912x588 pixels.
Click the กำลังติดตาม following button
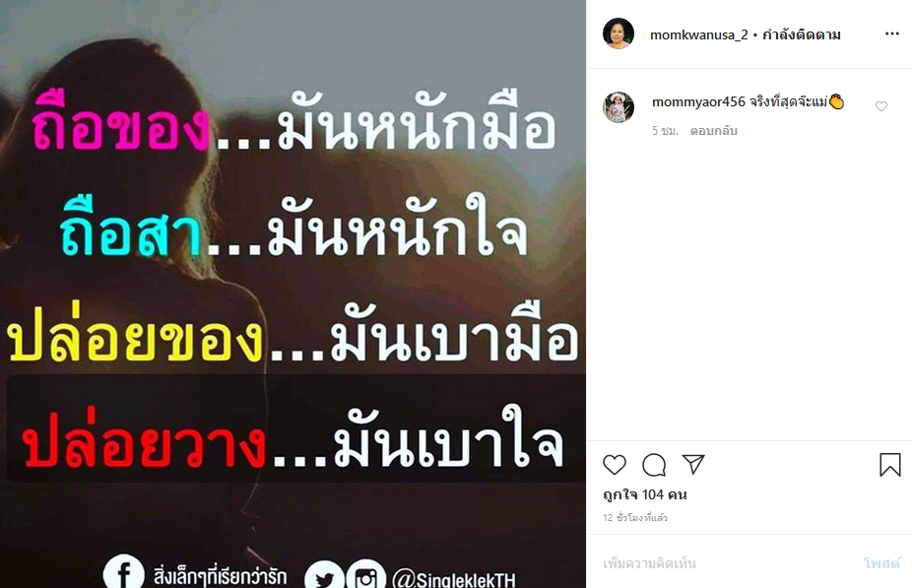(802, 34)
